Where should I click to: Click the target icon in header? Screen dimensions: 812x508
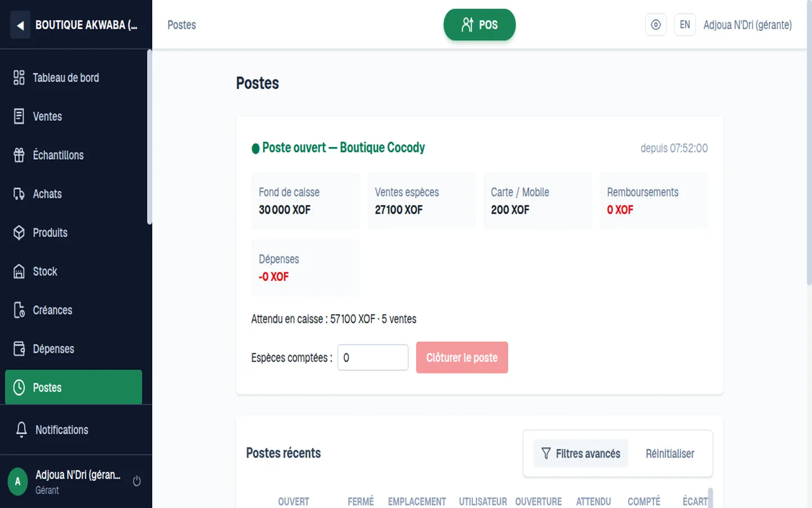click(656, 25)
